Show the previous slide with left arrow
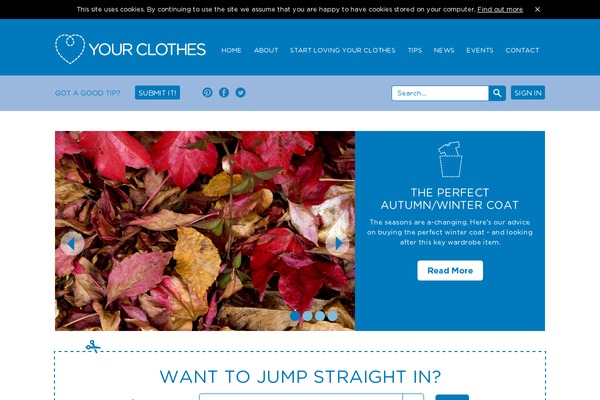Viewport: 600px width, 400px height. pyautogui.click(x=72, y=243)
